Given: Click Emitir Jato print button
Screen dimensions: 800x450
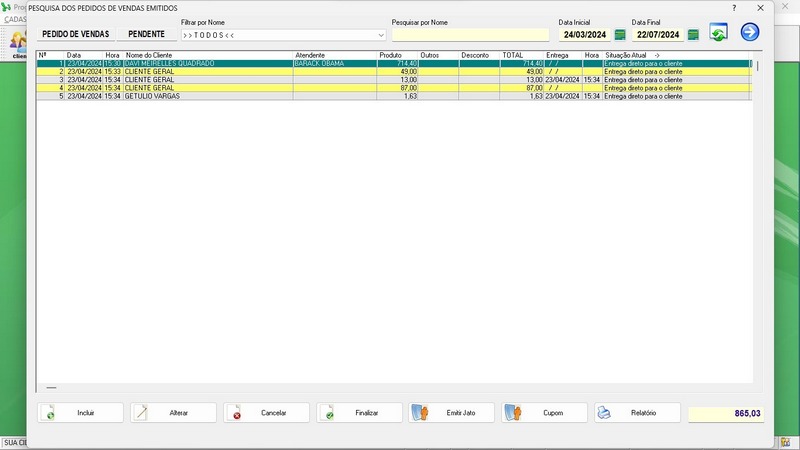Looking at the screenshot, I should [452, 413].
